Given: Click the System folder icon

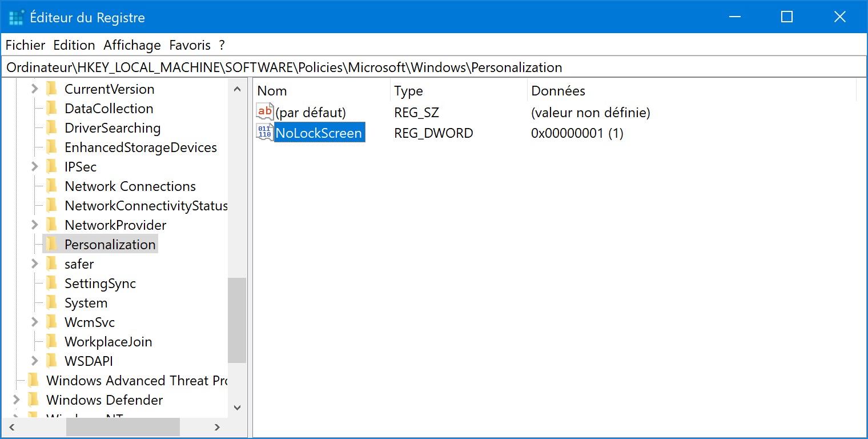Looking at the screenshot, I should [51, 302].
